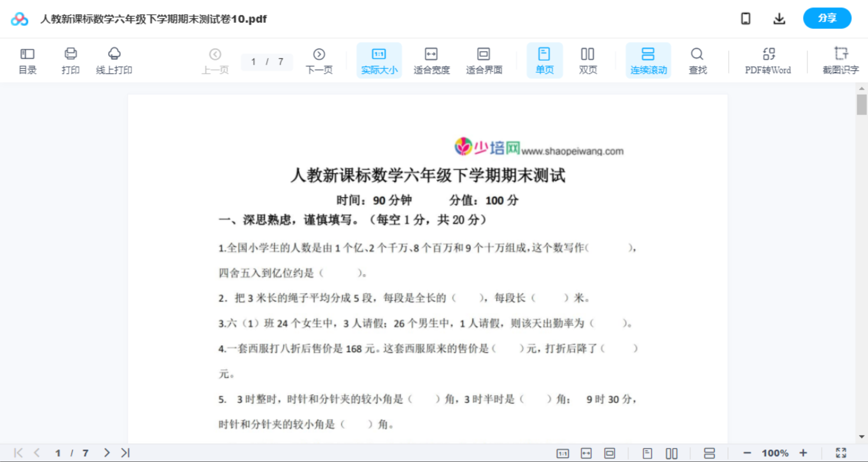Click 下一页 to go to next page
The image size is (868, 462).
click(x=319, y=60)
